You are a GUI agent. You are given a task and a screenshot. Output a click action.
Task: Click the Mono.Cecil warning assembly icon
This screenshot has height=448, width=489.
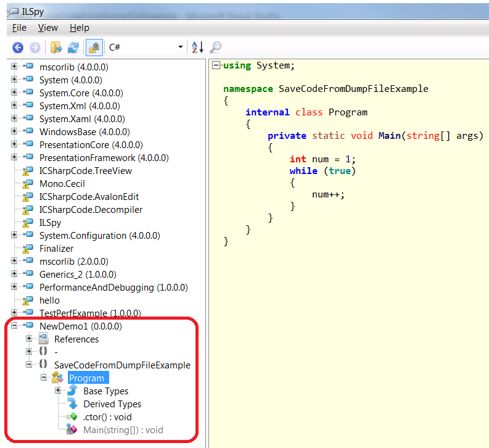28,184
